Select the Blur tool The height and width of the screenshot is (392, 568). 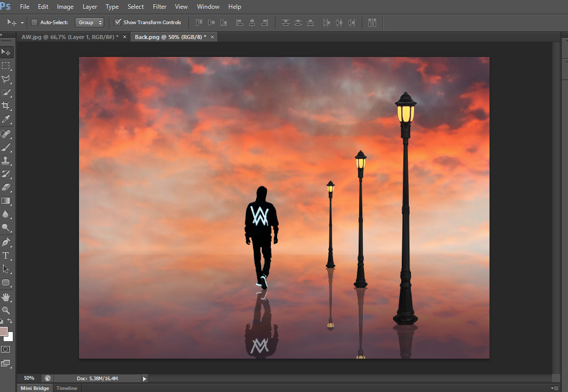(x=6, y=214)
